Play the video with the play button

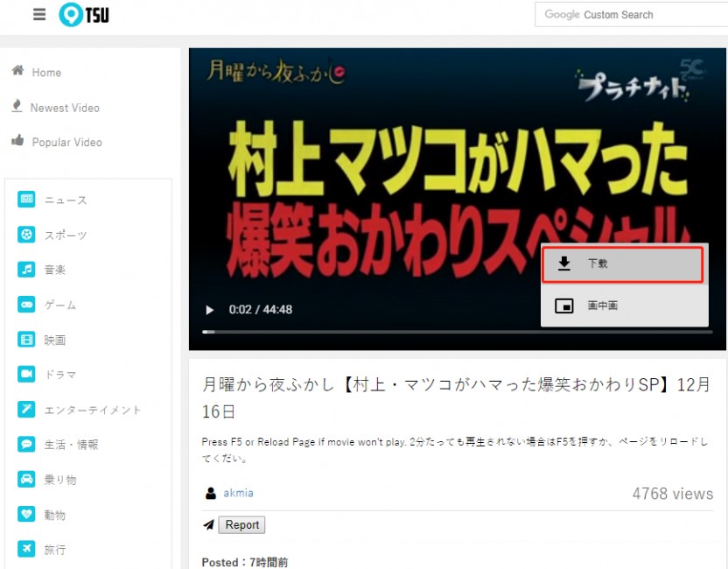point(210,310)
